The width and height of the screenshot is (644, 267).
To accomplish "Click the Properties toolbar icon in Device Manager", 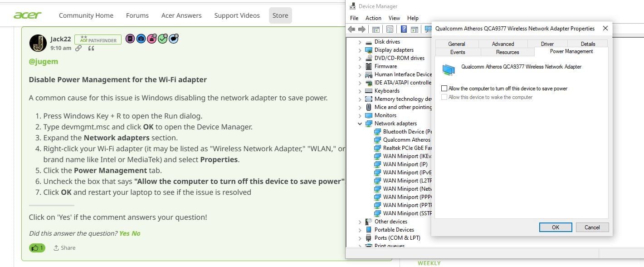I will (x=390, y=29).
